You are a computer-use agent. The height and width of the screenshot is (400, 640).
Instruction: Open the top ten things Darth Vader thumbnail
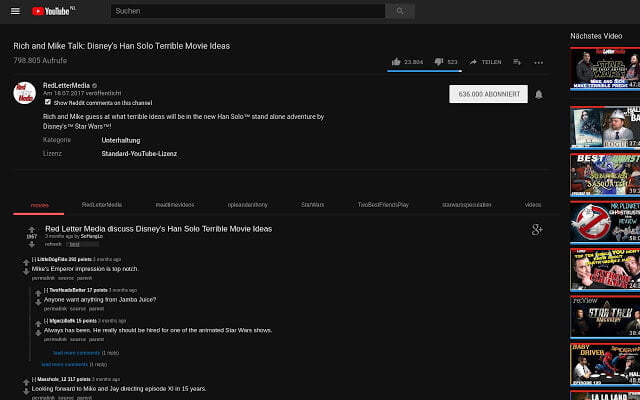coord(605,269)
